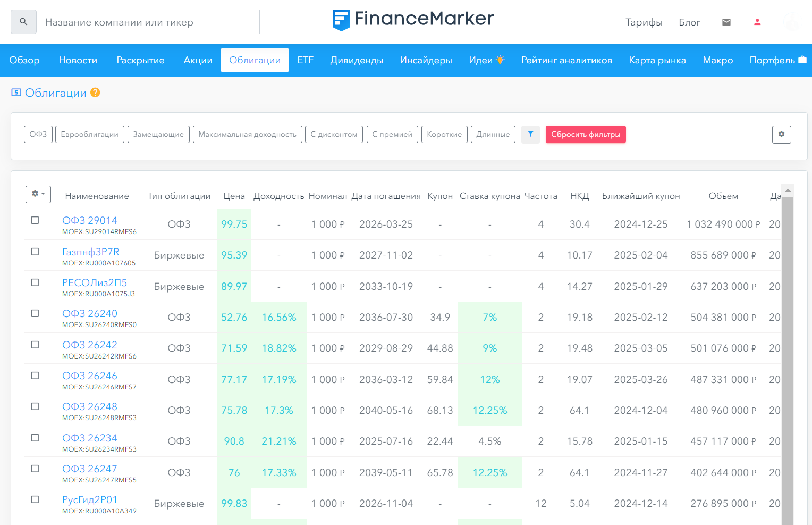Apply the С дисконтом filter

tap(334, 135)
